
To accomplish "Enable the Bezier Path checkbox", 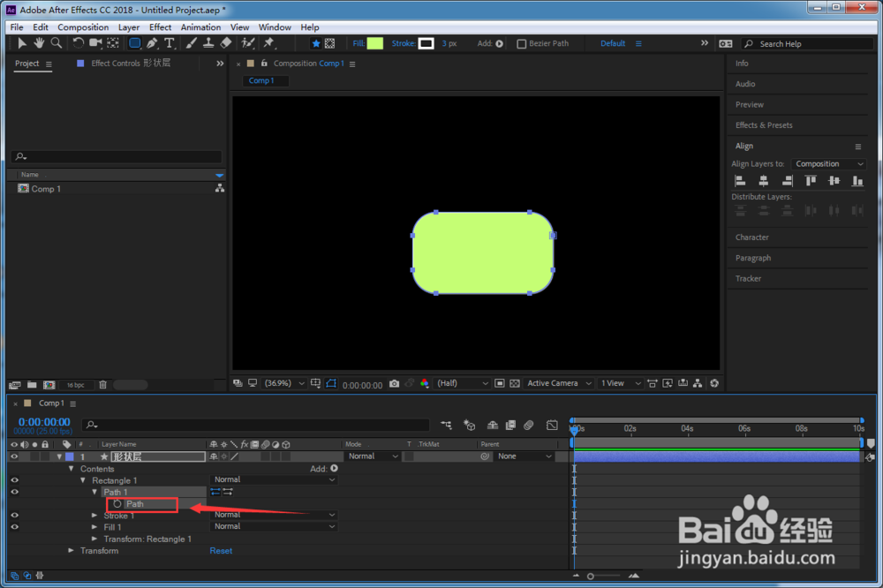I will pos(522,43).
